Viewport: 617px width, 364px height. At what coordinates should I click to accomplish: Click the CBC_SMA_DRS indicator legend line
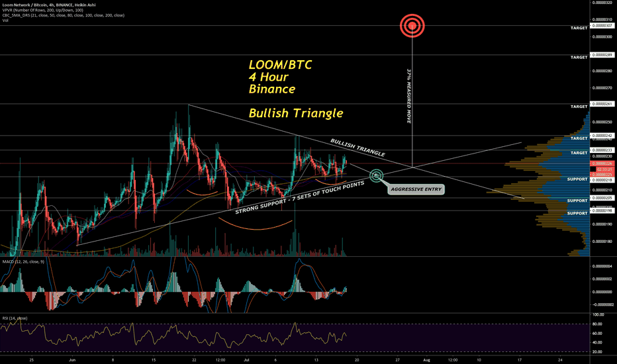pos(63,15)
